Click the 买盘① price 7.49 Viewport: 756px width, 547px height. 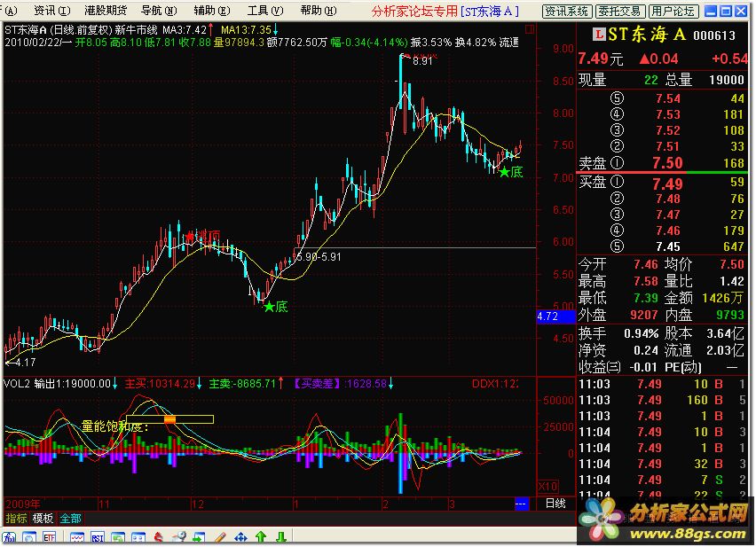(668, 184)
